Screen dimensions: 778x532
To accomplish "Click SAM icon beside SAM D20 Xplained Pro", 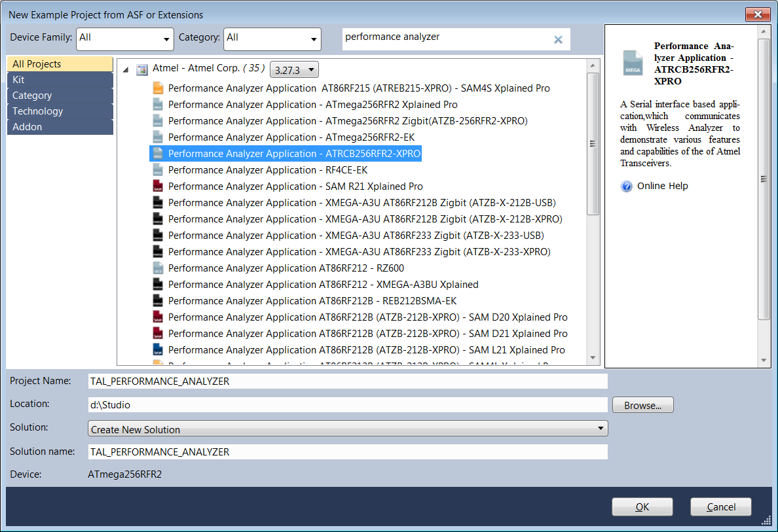I will click(158, 317).
